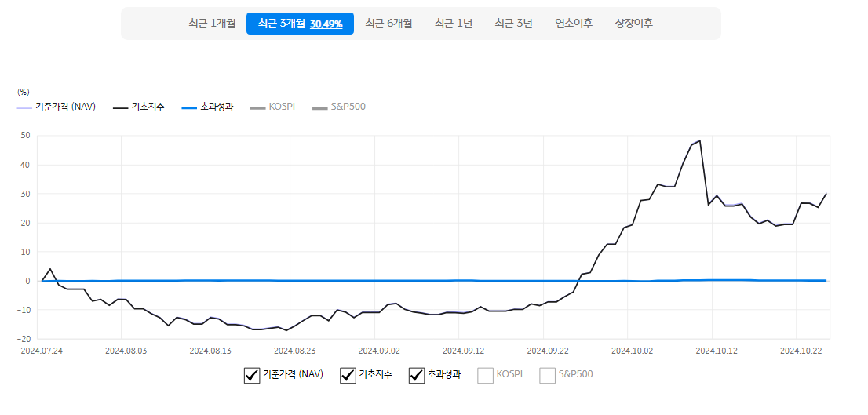Click the (%) axis unit label
Viewport: 868px width, 415px height.
coord(24,92)
